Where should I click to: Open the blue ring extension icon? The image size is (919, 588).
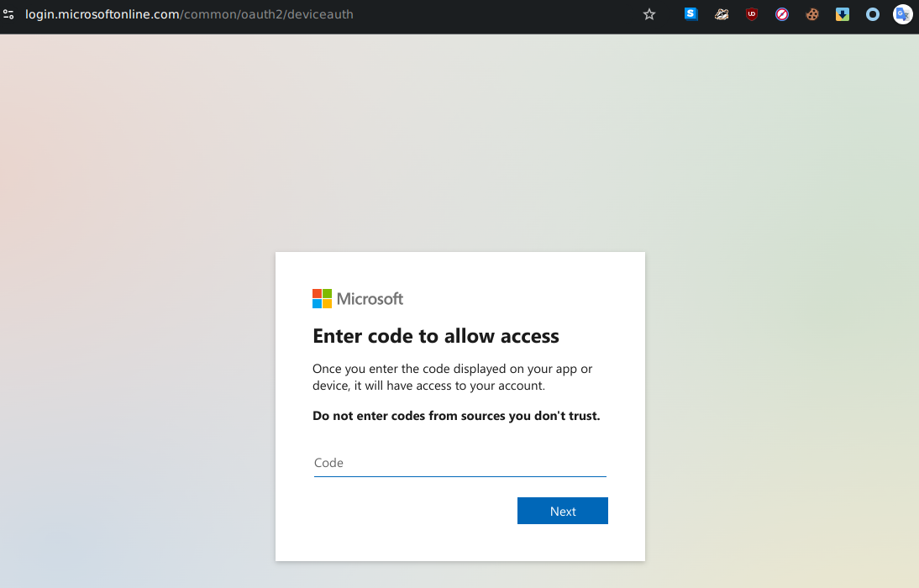873,14
